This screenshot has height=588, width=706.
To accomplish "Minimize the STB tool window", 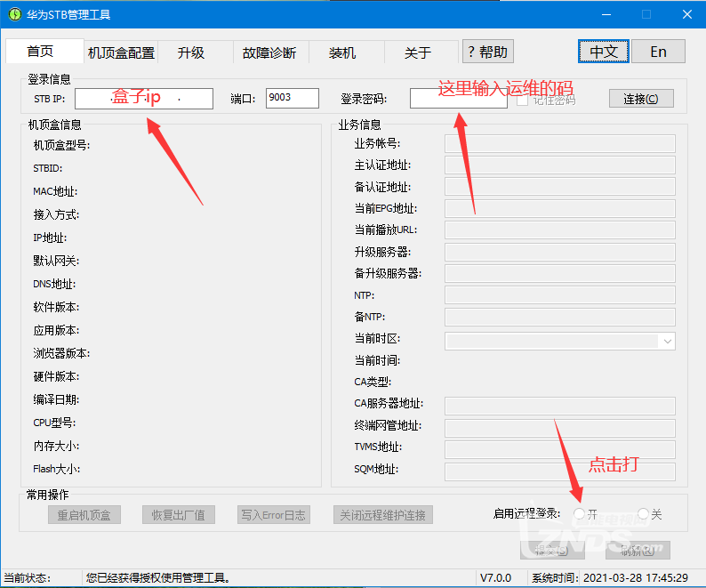I will (x=606, y=14).
